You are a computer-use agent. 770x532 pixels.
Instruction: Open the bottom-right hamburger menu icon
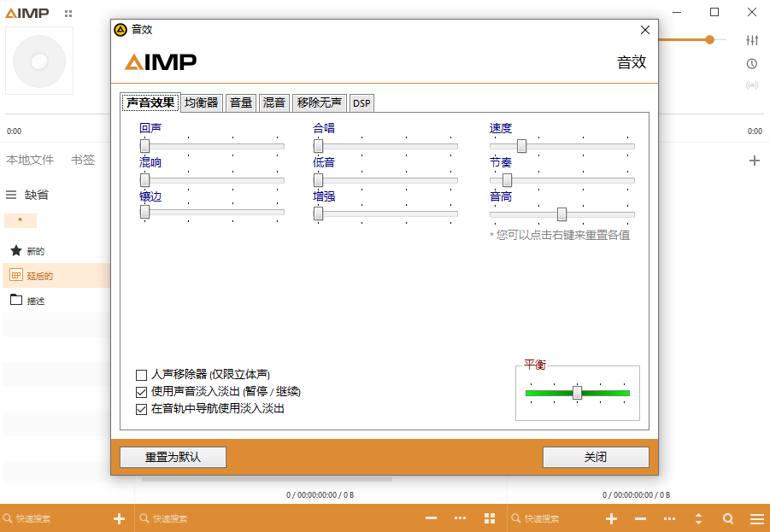coord(756,518)
